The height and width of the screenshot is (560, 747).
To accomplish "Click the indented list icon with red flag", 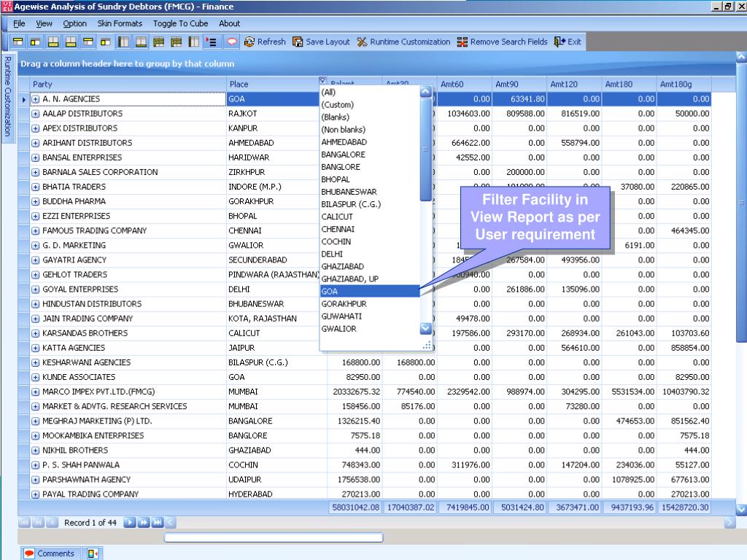I will [211, 42].
